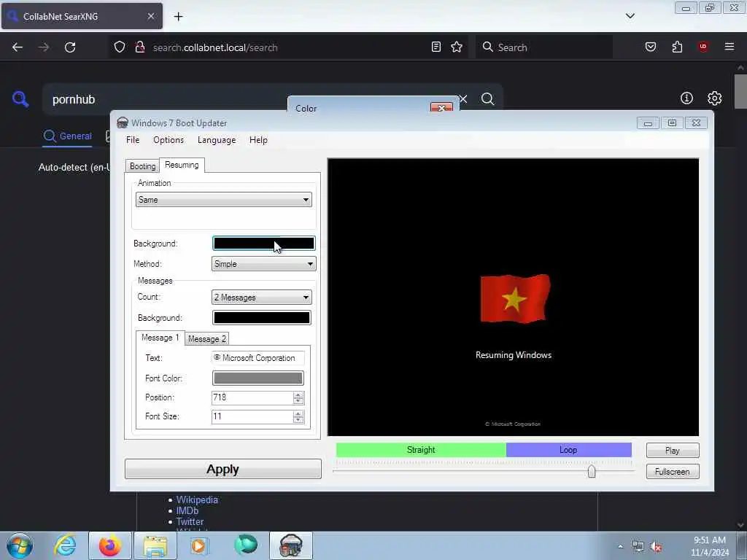Select the Message 1 tab
Screen dimensions: 747x560
click(x=160, y=338)
